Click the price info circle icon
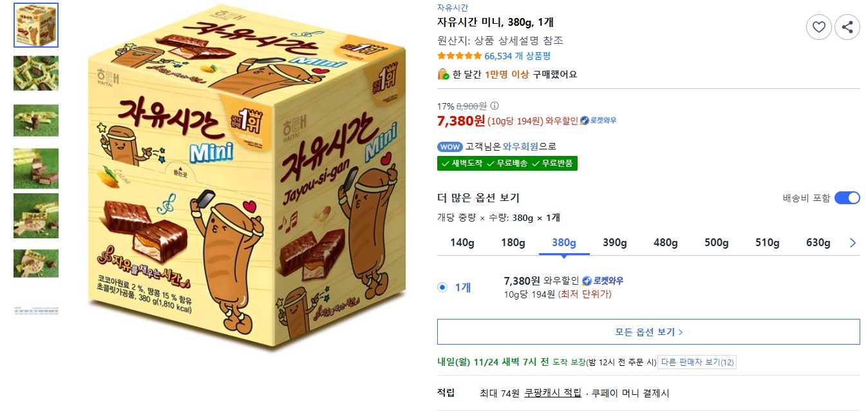868x411 pixels. (495, 106)
